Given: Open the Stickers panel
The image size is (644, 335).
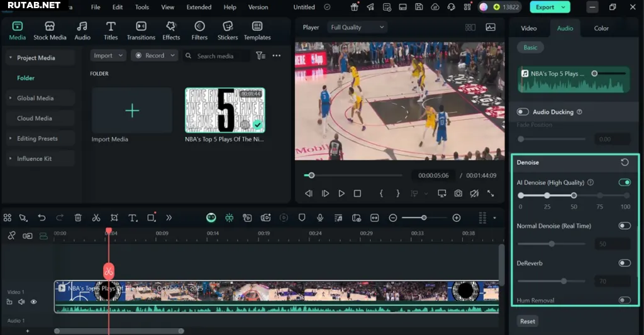Looking at the screenshot, I should pyautogui.click(x=228, y=30).
